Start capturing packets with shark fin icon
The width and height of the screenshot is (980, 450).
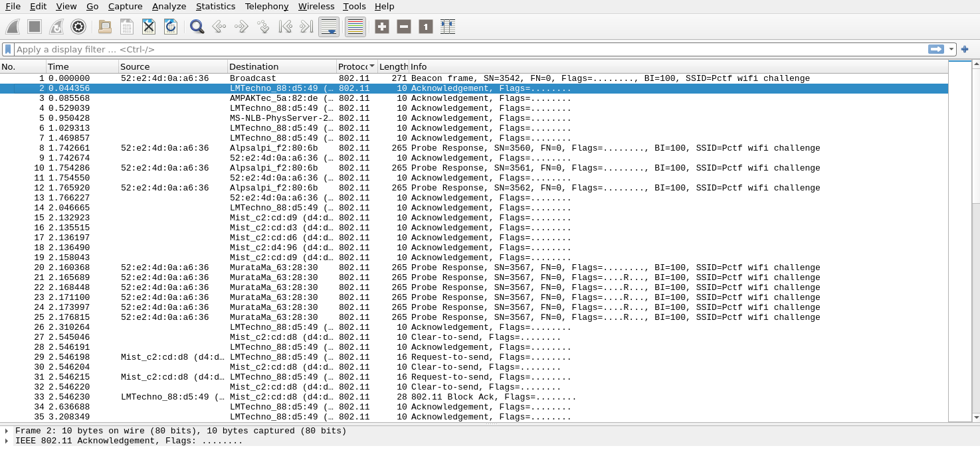(13, 27)
